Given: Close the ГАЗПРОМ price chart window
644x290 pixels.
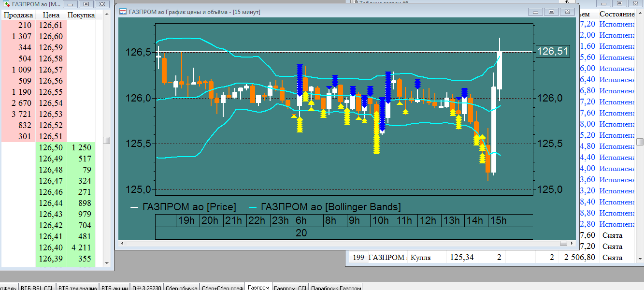Looking at the screenshot, I should (567, 12).
